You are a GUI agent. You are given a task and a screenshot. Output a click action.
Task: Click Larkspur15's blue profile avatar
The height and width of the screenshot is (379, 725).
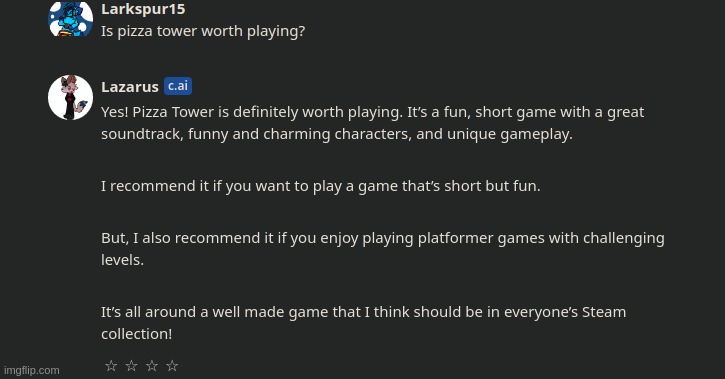[70, 18]
